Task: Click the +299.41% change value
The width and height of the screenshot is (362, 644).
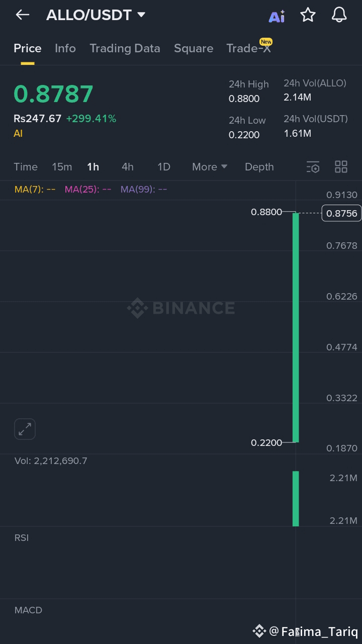Action: [x=91, y=119]
